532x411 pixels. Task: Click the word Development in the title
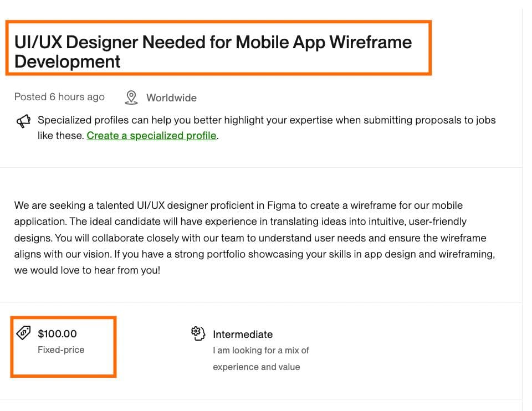[67, 61]
